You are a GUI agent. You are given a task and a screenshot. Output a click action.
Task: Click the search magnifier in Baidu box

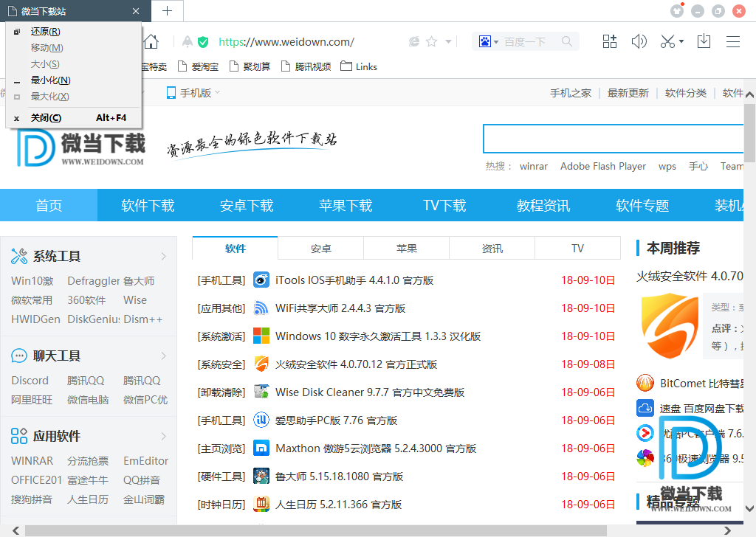[x=567, y=42]
